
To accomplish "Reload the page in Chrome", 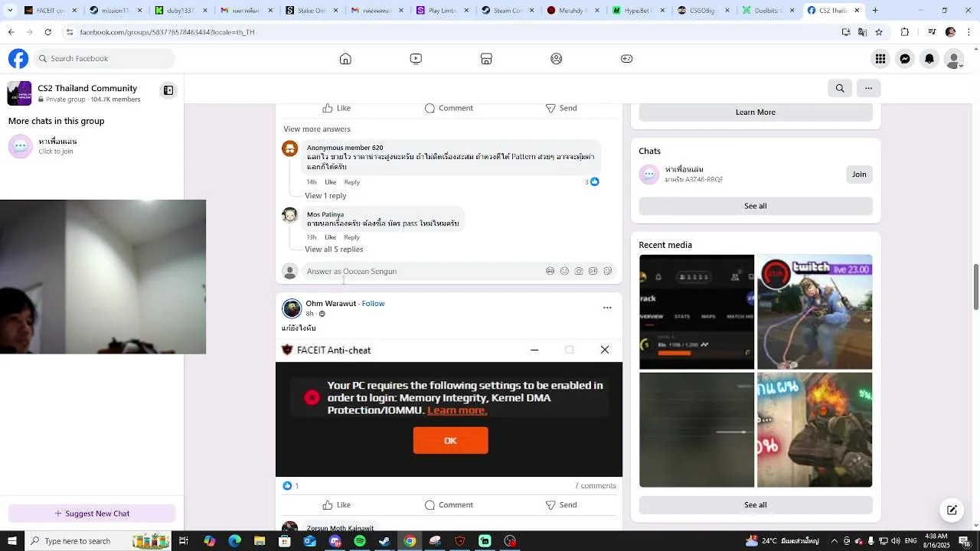I will [x=48, y=32].
